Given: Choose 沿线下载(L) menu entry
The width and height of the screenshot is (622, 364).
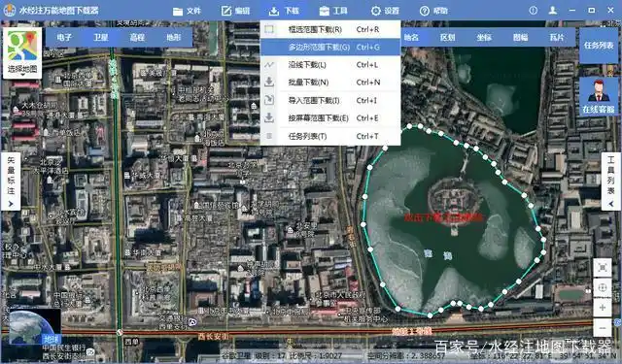Looking at the screenshot, I should point(330,65).
